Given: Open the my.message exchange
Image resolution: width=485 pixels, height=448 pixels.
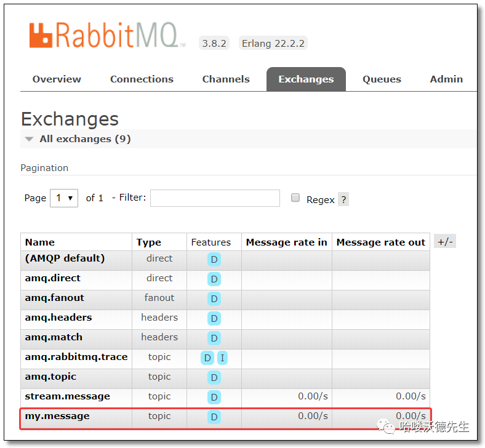Looking at the screenshot, I should pos(57,416).
